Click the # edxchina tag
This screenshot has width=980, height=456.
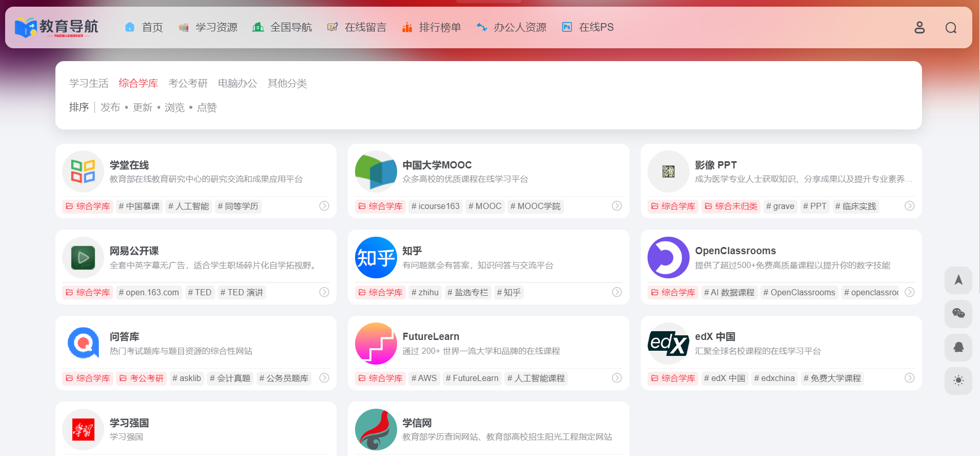[774, 378]
